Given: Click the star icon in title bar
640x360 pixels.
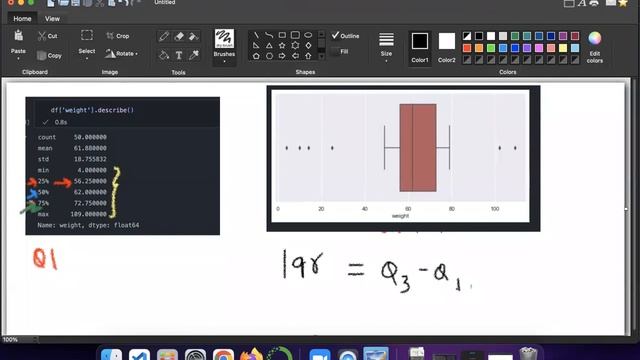Looking at the screenshot, I should 623,3.
